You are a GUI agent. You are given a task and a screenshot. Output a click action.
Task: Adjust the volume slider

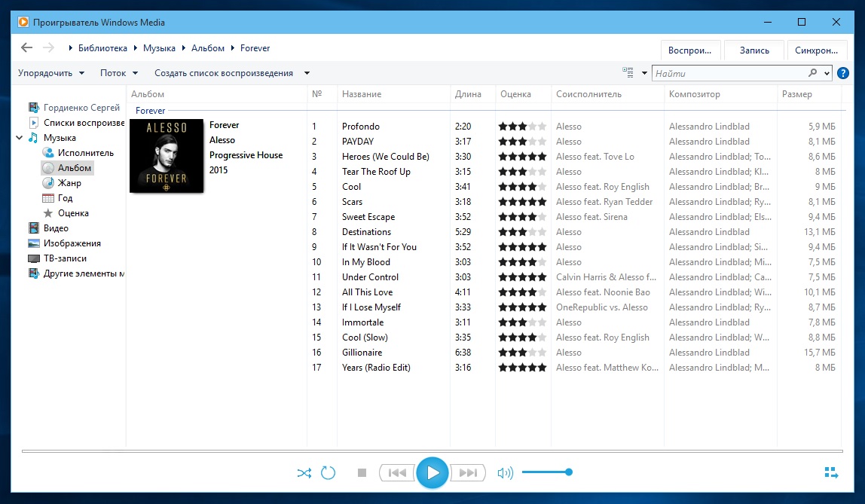click(547, 472)
